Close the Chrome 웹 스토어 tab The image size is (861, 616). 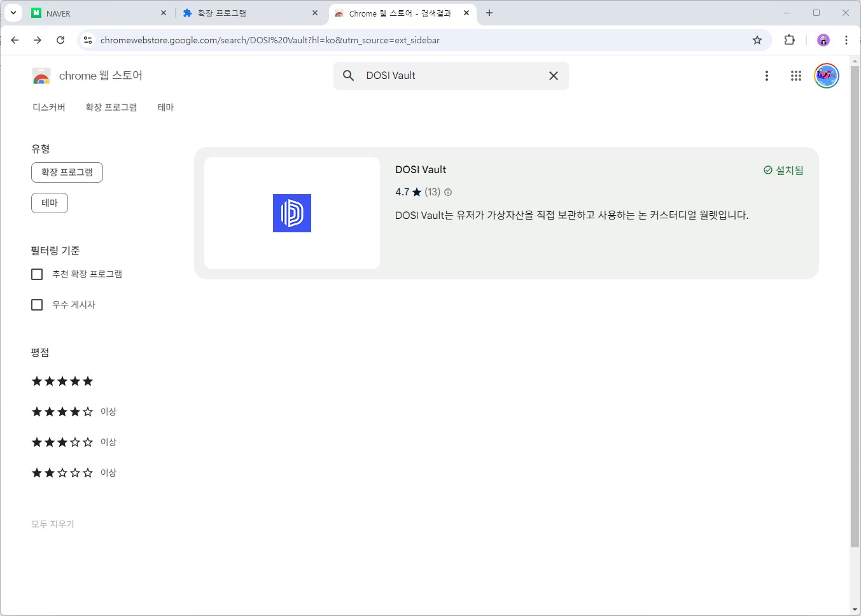pos(466,13)
